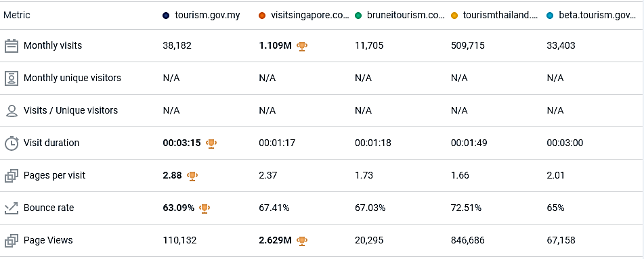Viewport: 644px width, 259px height.
Task: Click the Visits / Unique visitors person icon
Action: 12,111
